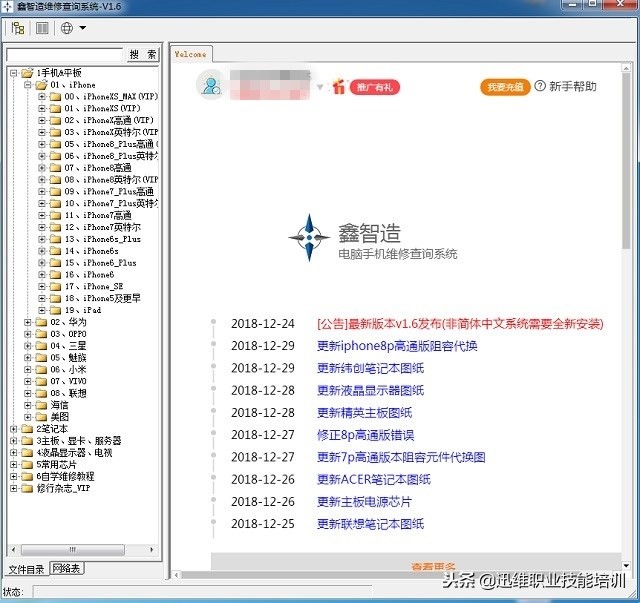Image resolution: width=640 pixels, height=603 pixels.
Task: Click content pane scroll-down arrow
Action: pos(626,565)
